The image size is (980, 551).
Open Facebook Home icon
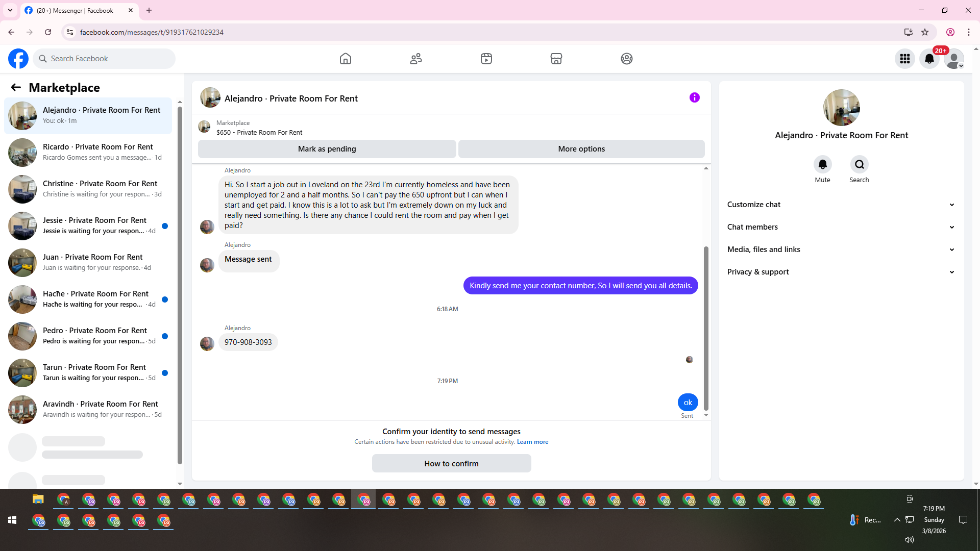coord(346,59)
